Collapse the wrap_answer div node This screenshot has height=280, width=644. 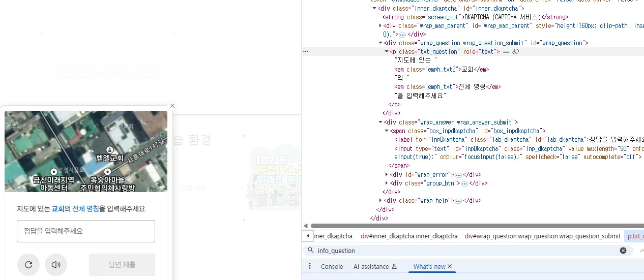pyautogui.click(x=380, y=122)
